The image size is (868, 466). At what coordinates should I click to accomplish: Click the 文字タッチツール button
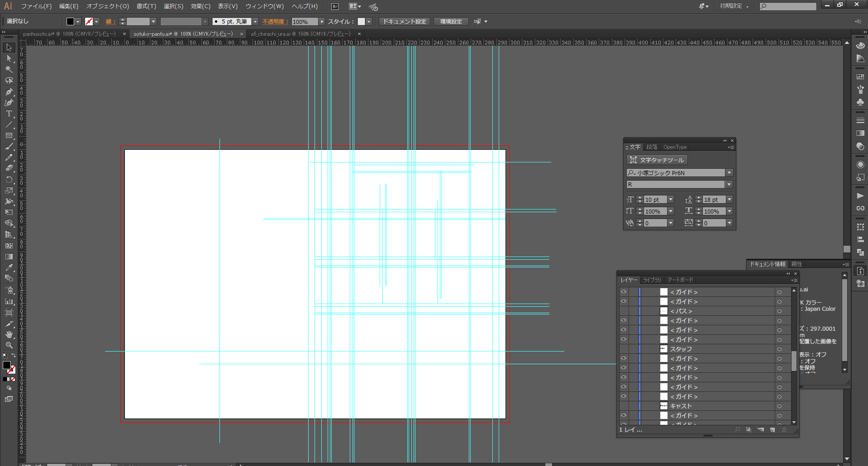coord(657,160)
